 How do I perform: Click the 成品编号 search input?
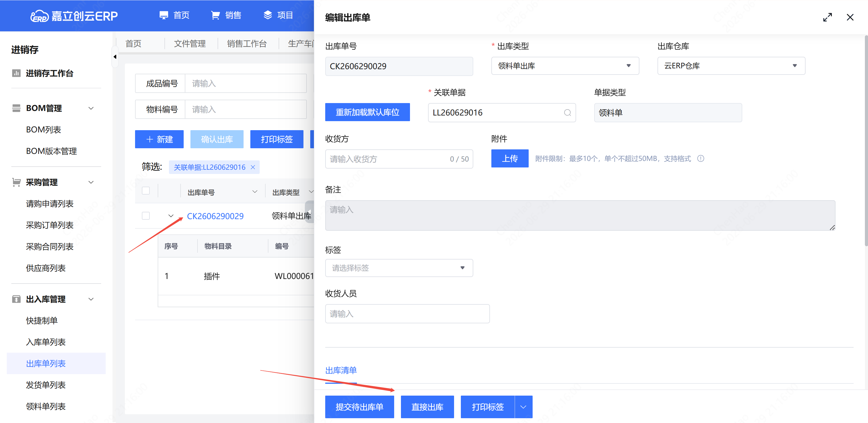pos(246,83)
